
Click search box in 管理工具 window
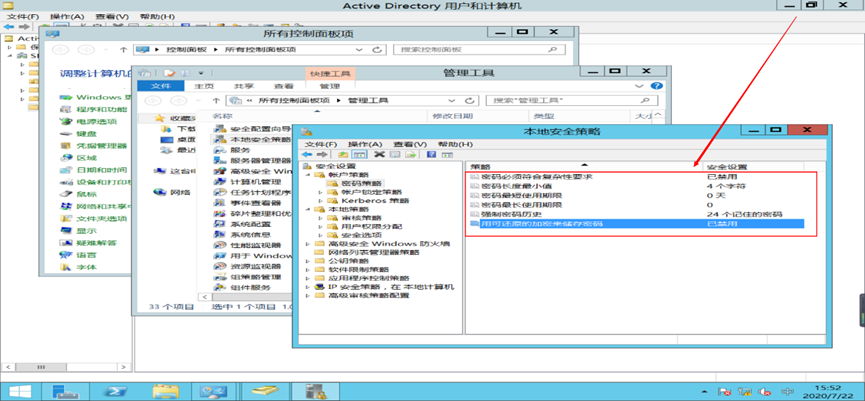[572, 101]
